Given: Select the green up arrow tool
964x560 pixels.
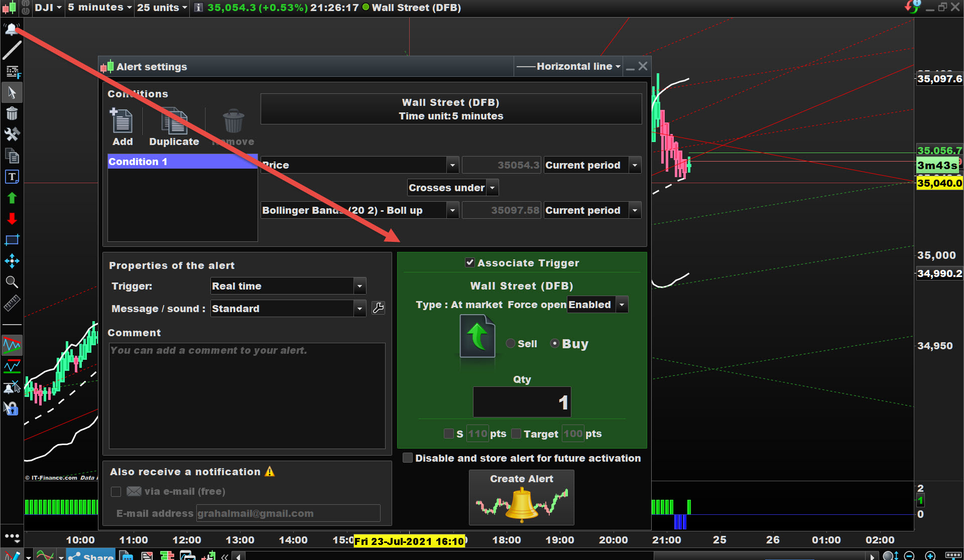Looking at the screenshot, I should tap(12, 198).
